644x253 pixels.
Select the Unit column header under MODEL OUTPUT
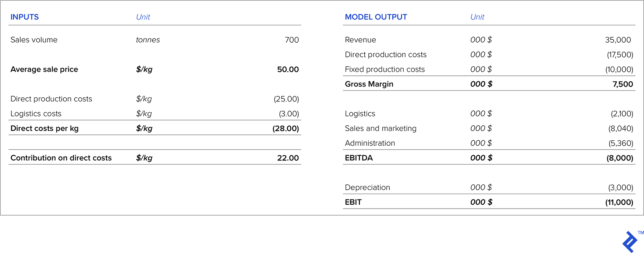click(477, 17)
